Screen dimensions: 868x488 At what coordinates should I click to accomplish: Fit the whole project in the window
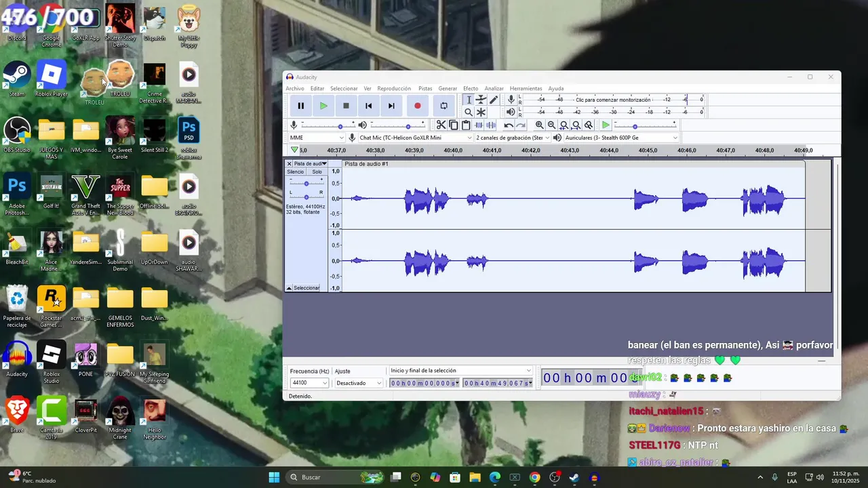(x=576, y=125)
